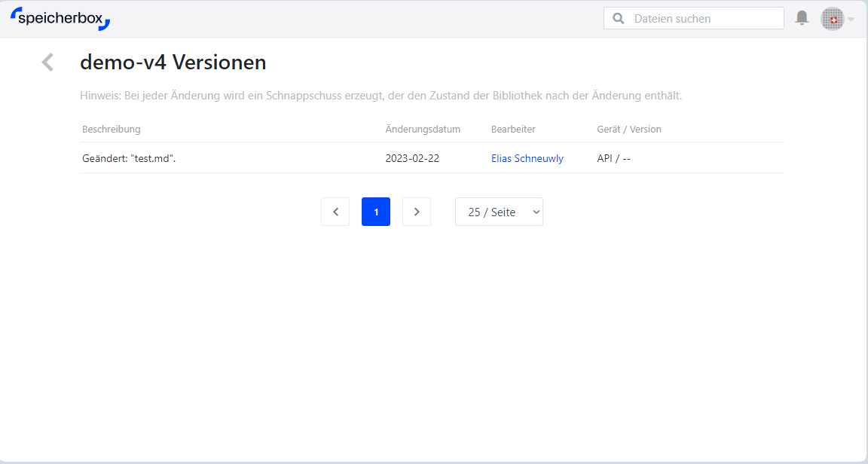Click the "Beschreibung" column header
This screenshot has width=868, height=464.
point(112,130)
